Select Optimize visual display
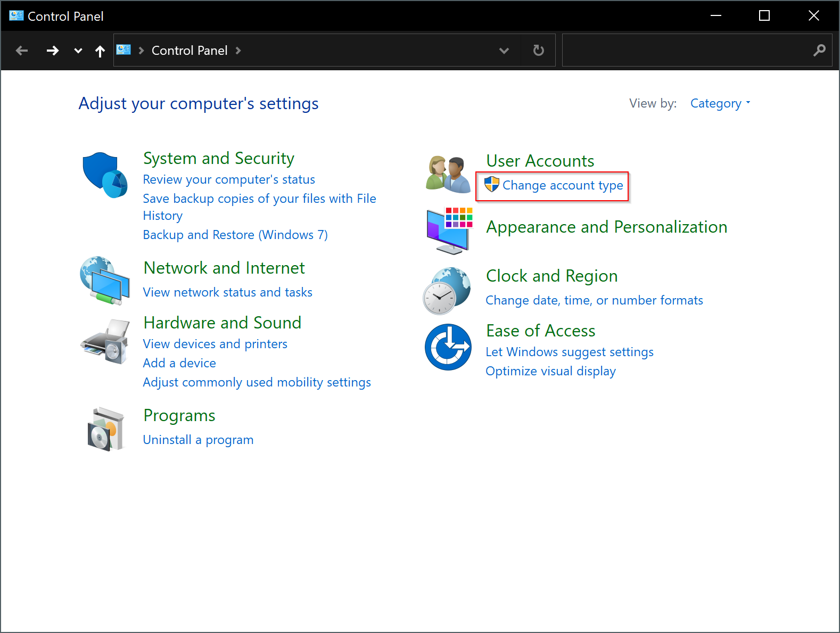The height and width of the screenshot is (633, 840). (550, 371)
